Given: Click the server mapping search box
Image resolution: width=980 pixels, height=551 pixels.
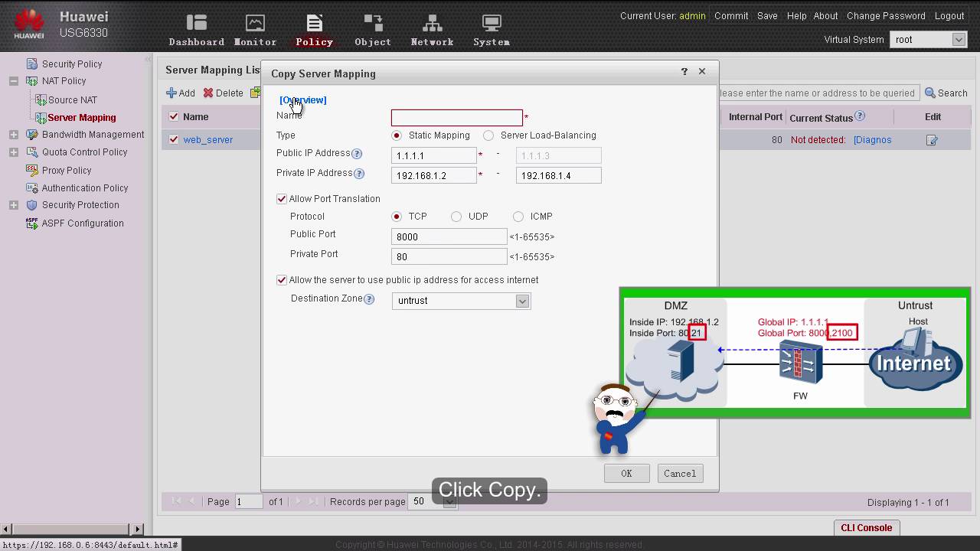Looking at the screenshot, I should 818,93.
